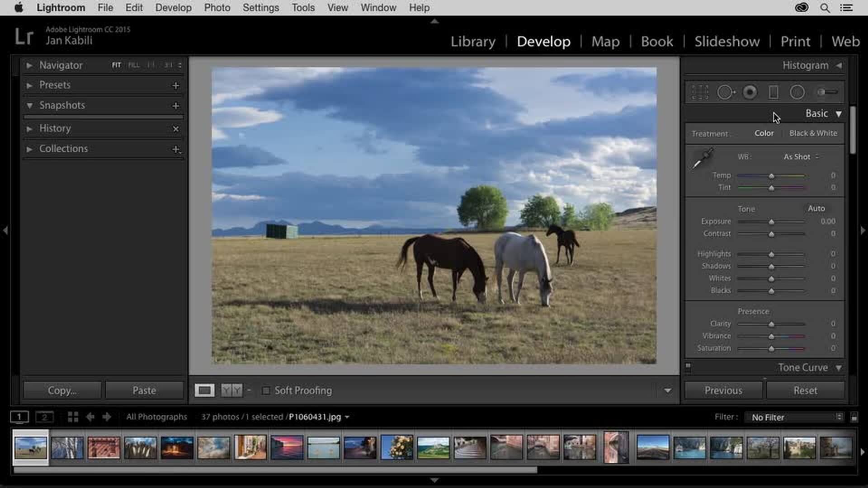Select the Crop Overlay tool
This screenshot has height=488, width=868.
tap(699, 92)
